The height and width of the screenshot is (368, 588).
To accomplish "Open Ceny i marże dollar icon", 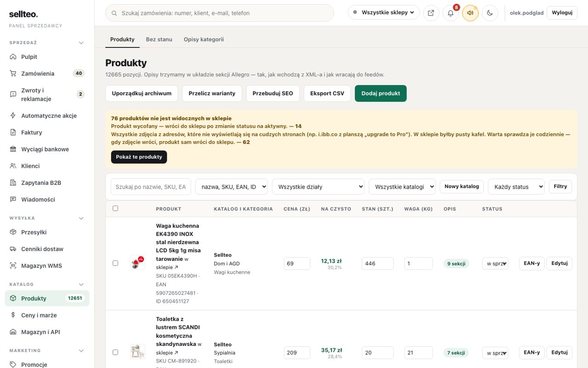I will click(x=13, y=315).
